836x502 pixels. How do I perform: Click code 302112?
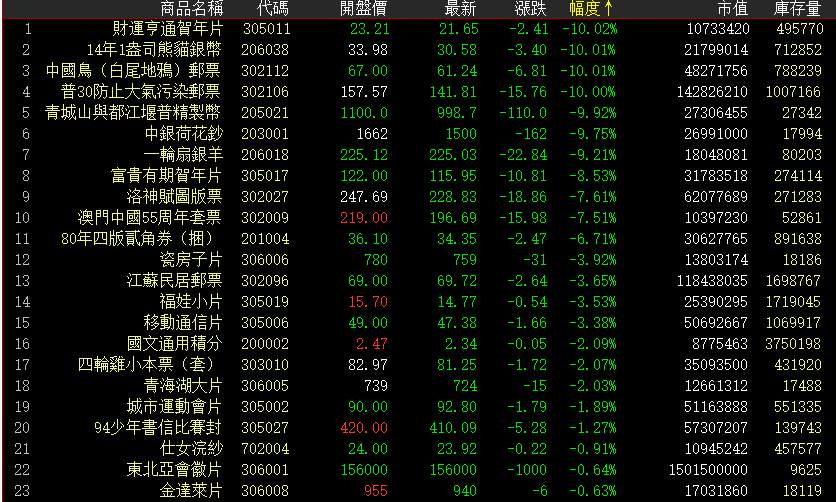point(265,71)
